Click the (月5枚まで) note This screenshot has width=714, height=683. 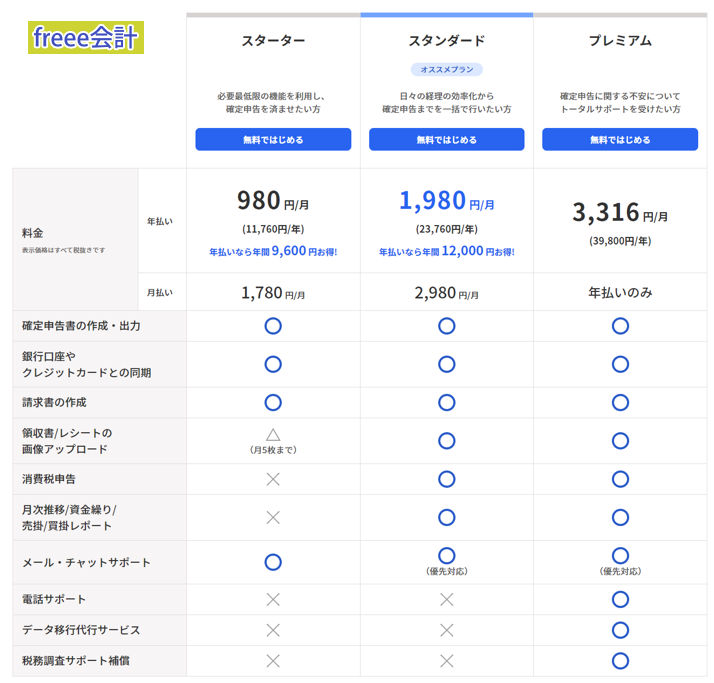pyautogui.click(x=273, y=450)
